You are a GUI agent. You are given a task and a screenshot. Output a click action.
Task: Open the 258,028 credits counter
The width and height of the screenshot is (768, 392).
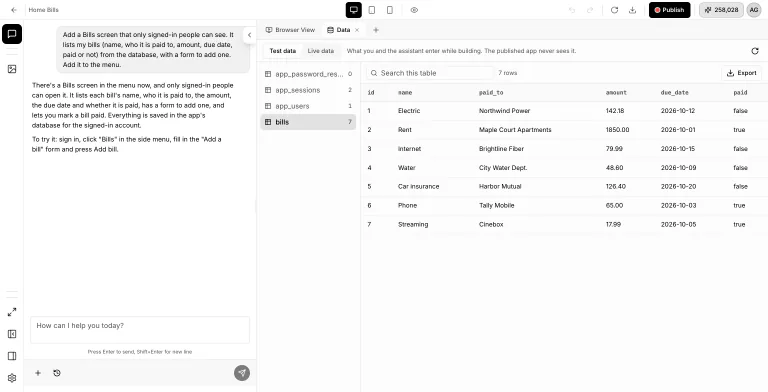point(721,10)
